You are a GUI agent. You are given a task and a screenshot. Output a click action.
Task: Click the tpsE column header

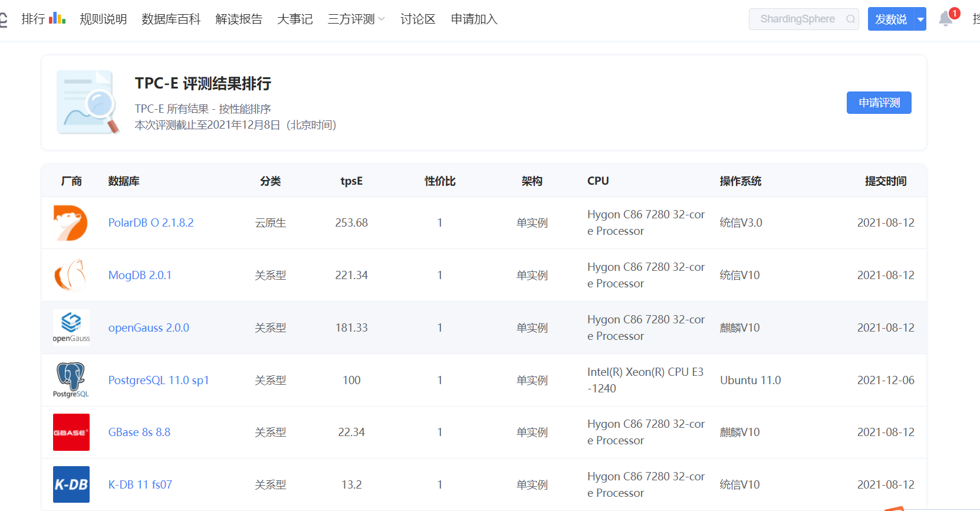pyautogui.click(x=351, y=181)
